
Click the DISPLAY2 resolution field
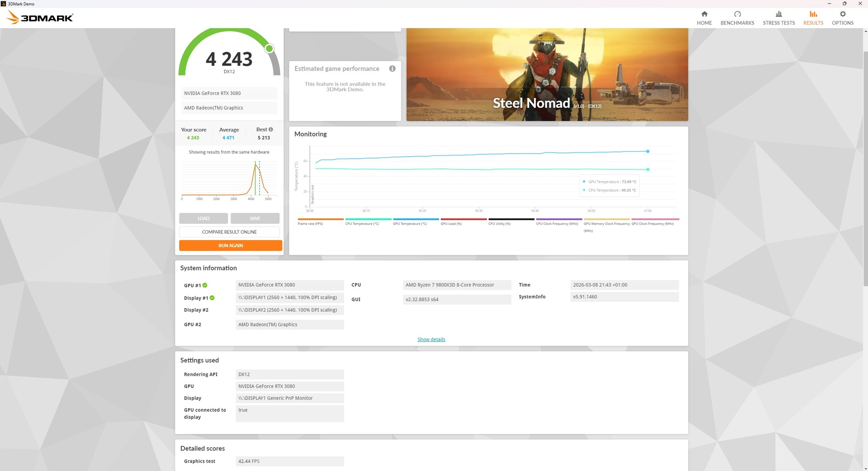tap(290, 310)
